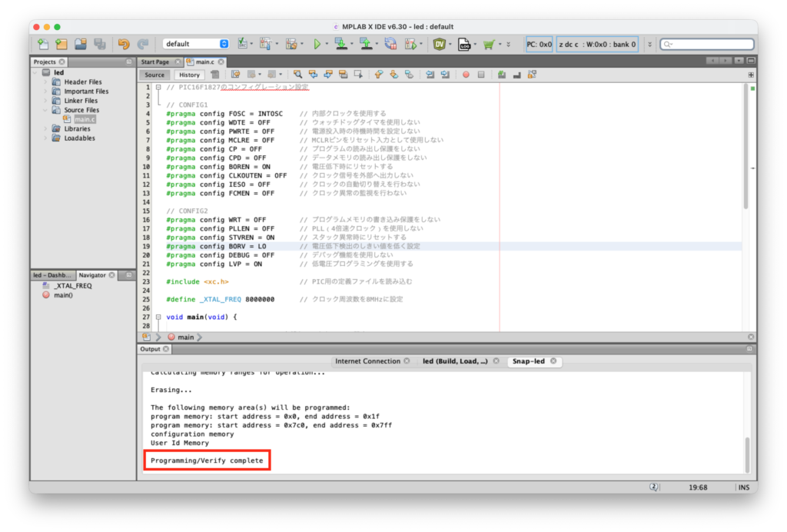Open the Build hammer dropdown arrow
The width and height of the screenshot is (787, 532).
[x=277, y=44]
